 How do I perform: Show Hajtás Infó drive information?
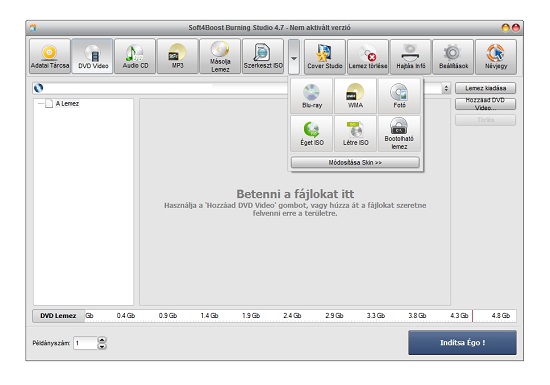pyautogui.click(x=410, y=57)
